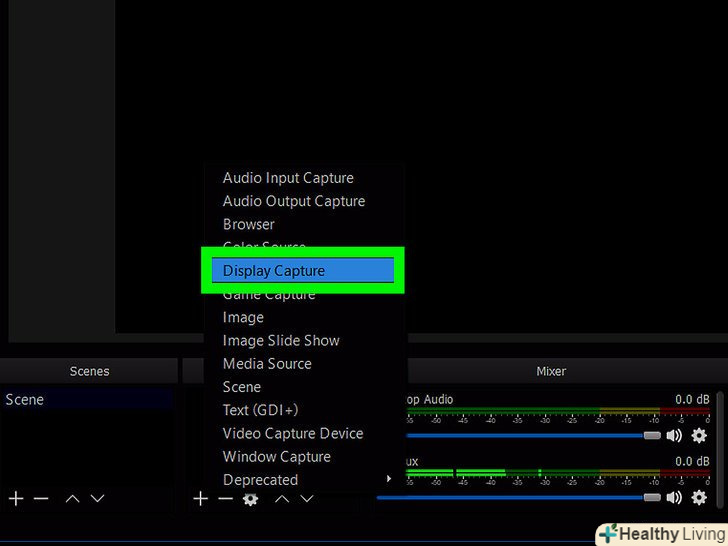Click the Mixer panel header
The height and width of the screenshot is (546, 728).
551,371
